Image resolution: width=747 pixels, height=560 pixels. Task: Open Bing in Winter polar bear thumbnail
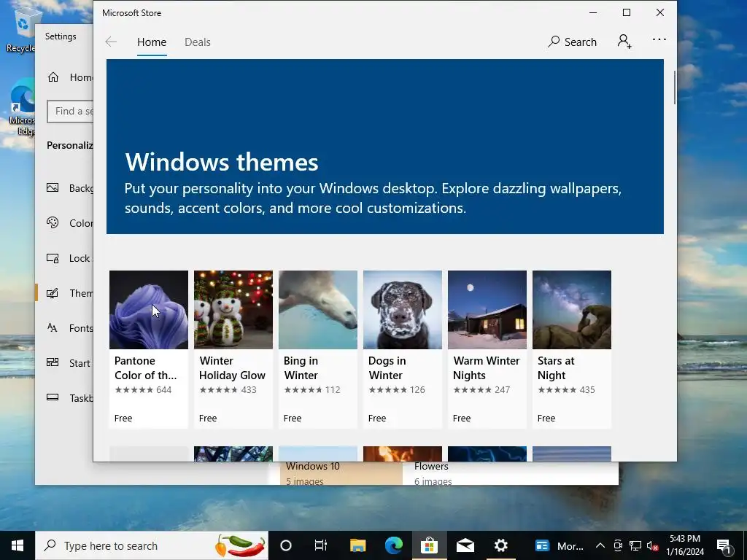(318, 310)
